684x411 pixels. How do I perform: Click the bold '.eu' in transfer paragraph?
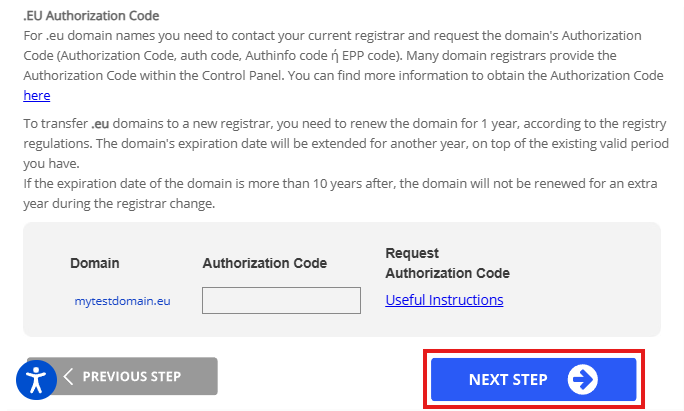[99, 124]
